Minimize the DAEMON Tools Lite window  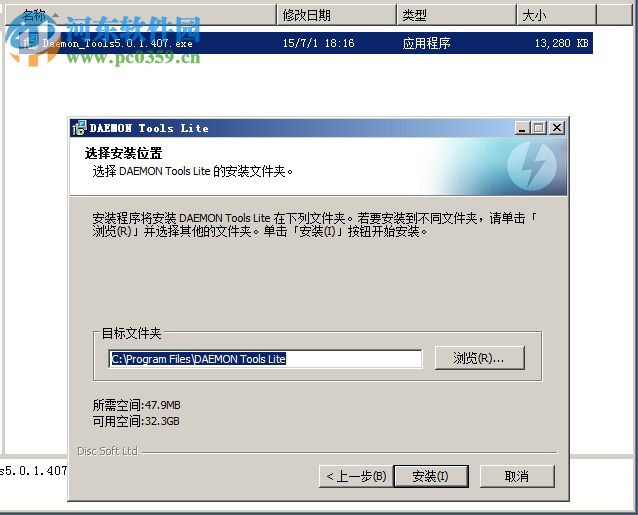522,128
